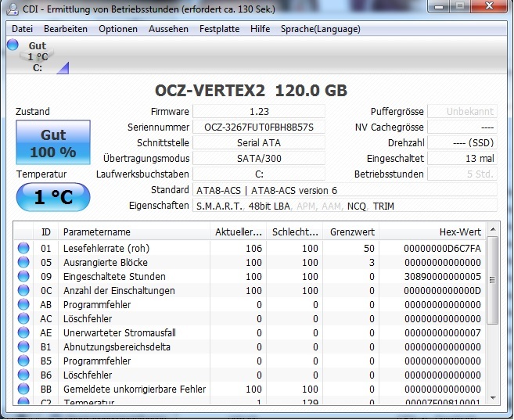
Task: Sort by the Grenzwert column header
Action: pos(351,232)
